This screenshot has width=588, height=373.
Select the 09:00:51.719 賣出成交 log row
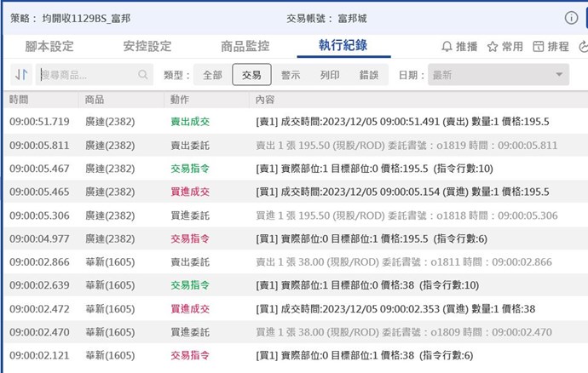click(294, 122)
